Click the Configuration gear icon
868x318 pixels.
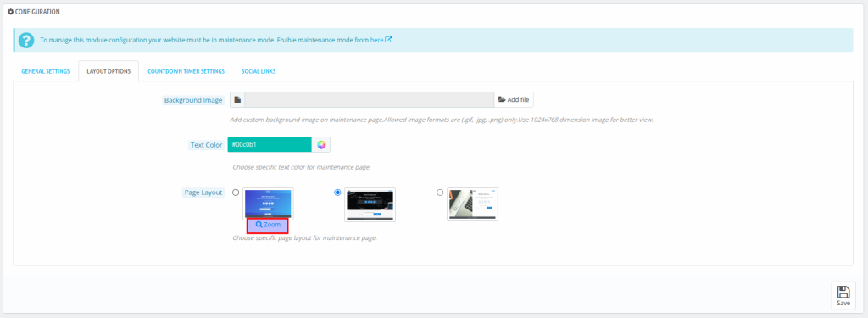tap(10, 12)
